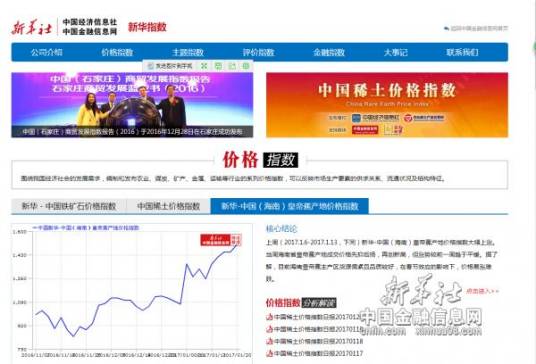Open the third-from-bottom 中国稀土价格指数日报 report link

(x=318, y=329)
